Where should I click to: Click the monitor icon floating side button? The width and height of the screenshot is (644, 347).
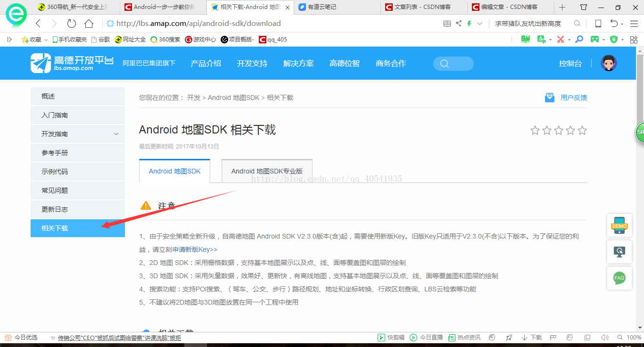[619, 252]
